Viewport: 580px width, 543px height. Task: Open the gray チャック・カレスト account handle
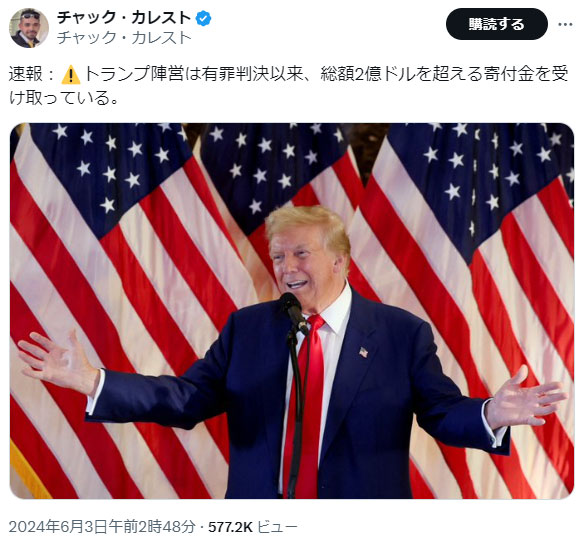point(124,38)
